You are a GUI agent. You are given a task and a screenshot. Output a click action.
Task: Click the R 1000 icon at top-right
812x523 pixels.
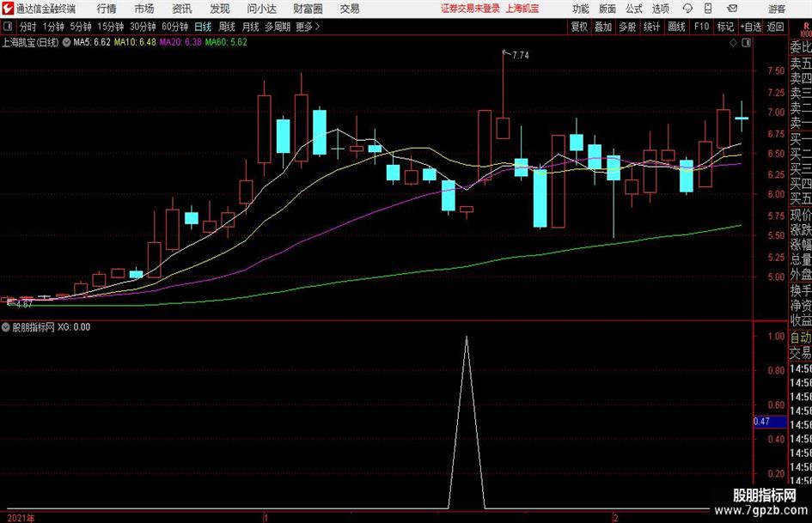point(805,29)
